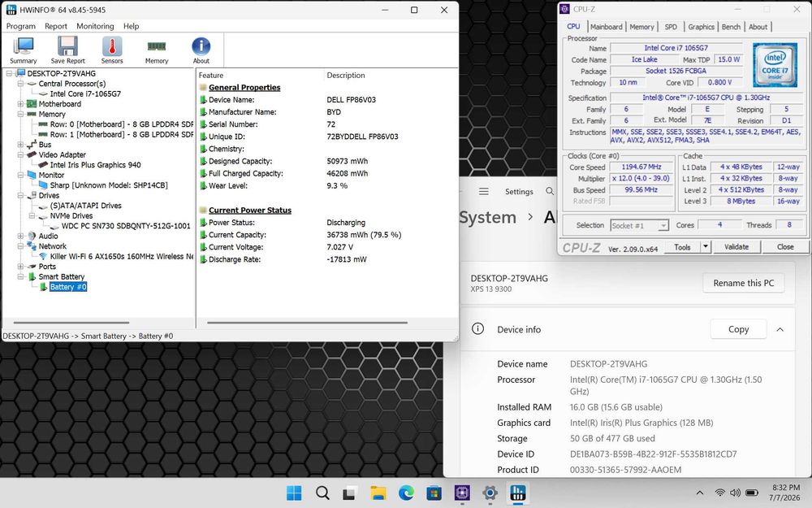
Task: Select WDC PC SN730 NVMe drive
Action: pos(126,226)
